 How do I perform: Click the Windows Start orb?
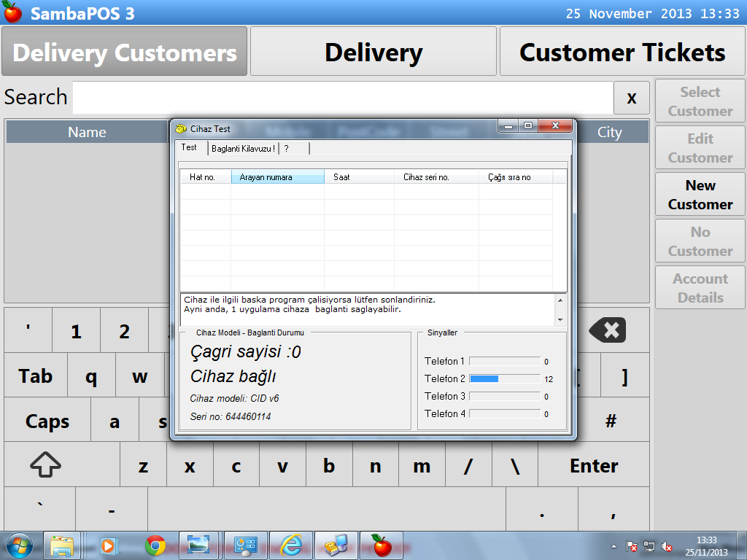(x=19, y=545)
